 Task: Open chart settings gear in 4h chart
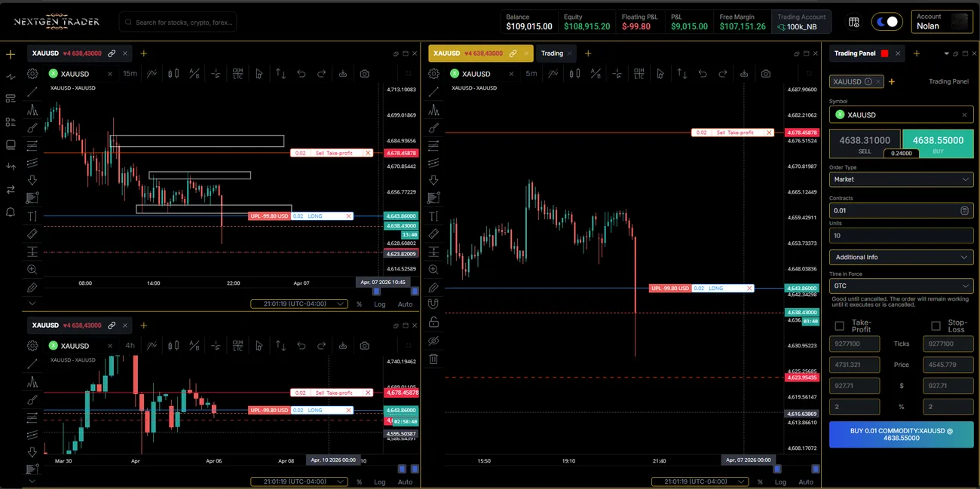pos(32,346)
